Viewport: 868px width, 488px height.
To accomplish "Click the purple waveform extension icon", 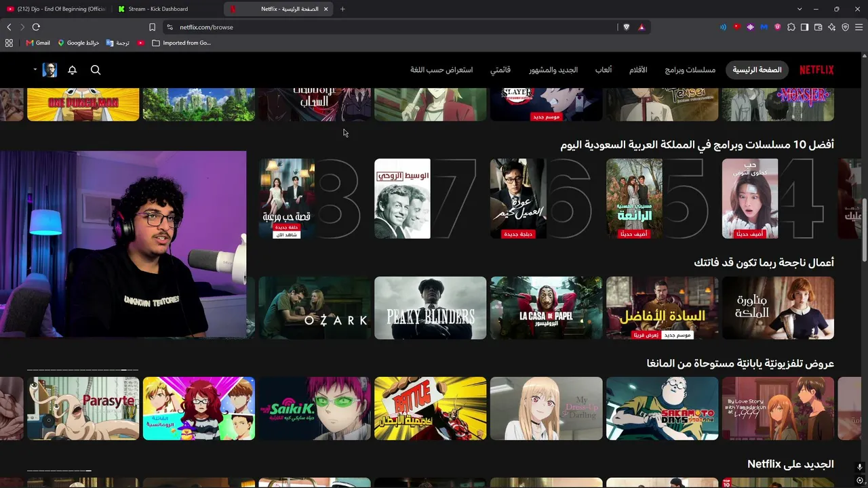I will point(750,27).
